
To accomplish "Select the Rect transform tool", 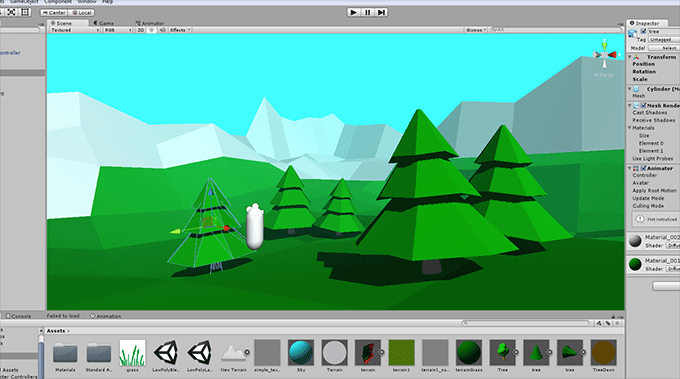I will click(x=25, y=12).
